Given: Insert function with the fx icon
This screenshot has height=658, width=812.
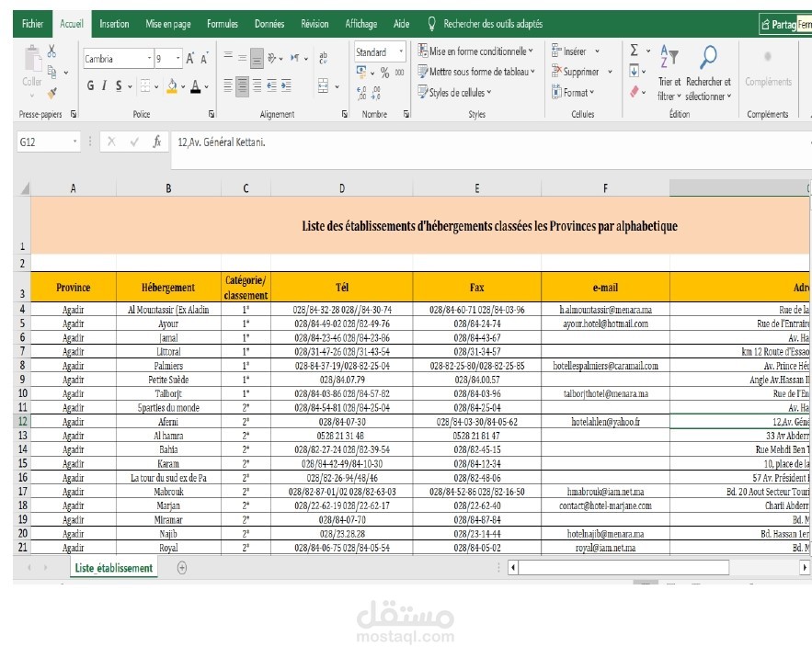Looking at the screenshot, I should click(x=157, y=142).
